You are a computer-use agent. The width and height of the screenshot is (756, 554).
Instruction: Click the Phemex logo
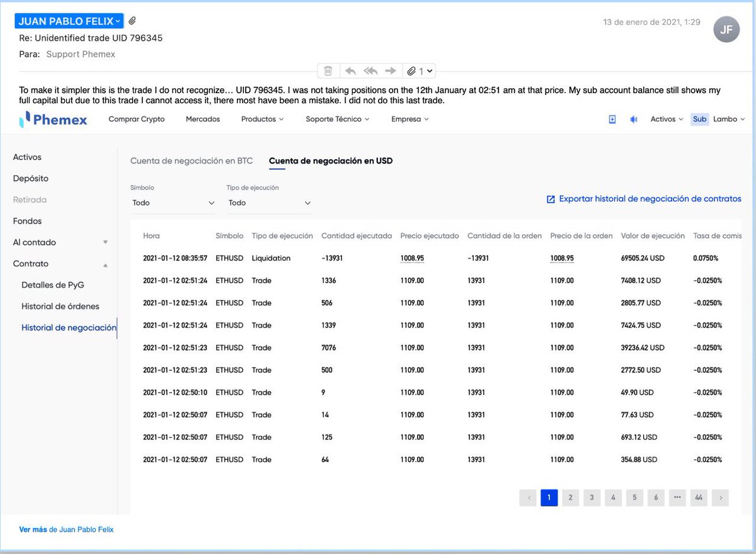54,119
